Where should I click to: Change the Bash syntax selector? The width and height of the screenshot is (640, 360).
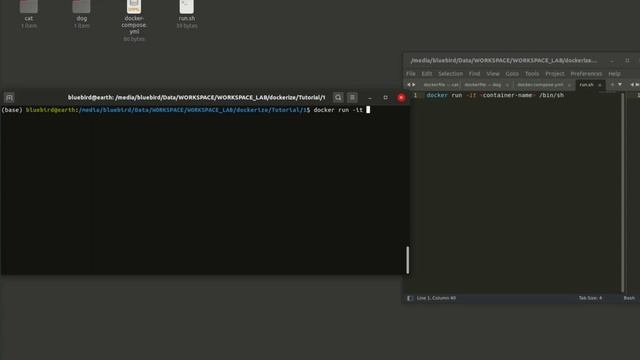(x=629, y=298)
